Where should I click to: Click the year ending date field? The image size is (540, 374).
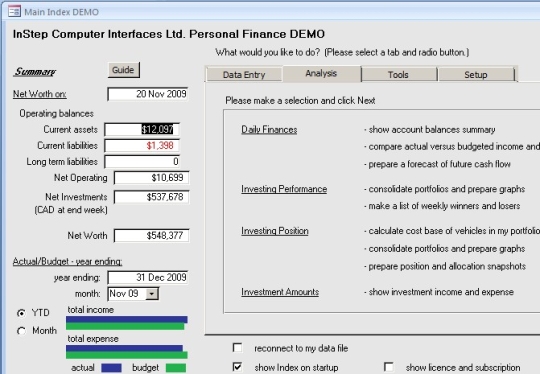(148, 278)
